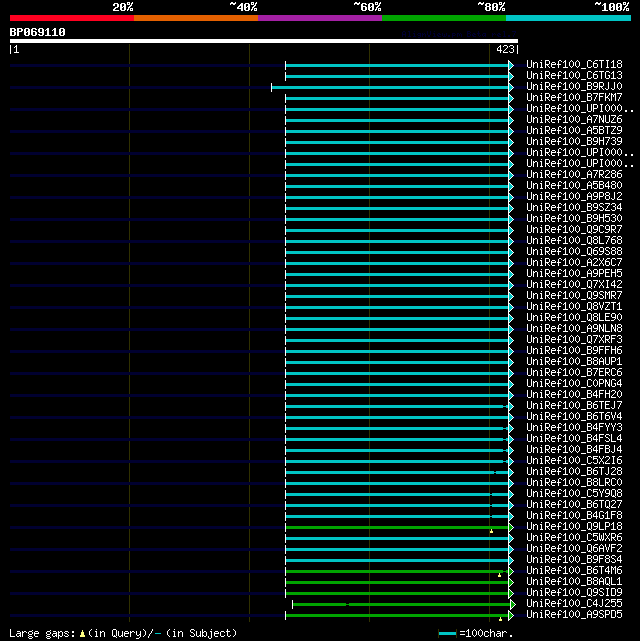640x641 pixels.
Task: Select the UniRef100_B9SZ34 label
Action: 574,207
